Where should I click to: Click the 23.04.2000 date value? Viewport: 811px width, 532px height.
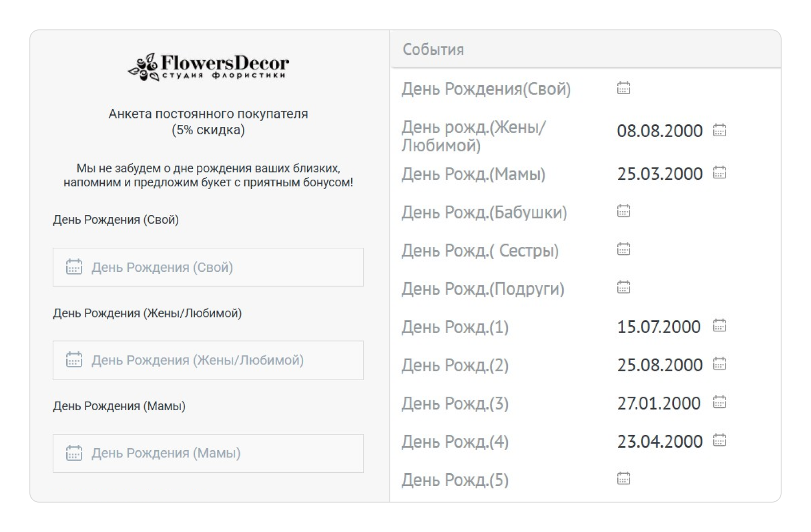[x=659, y=441]
